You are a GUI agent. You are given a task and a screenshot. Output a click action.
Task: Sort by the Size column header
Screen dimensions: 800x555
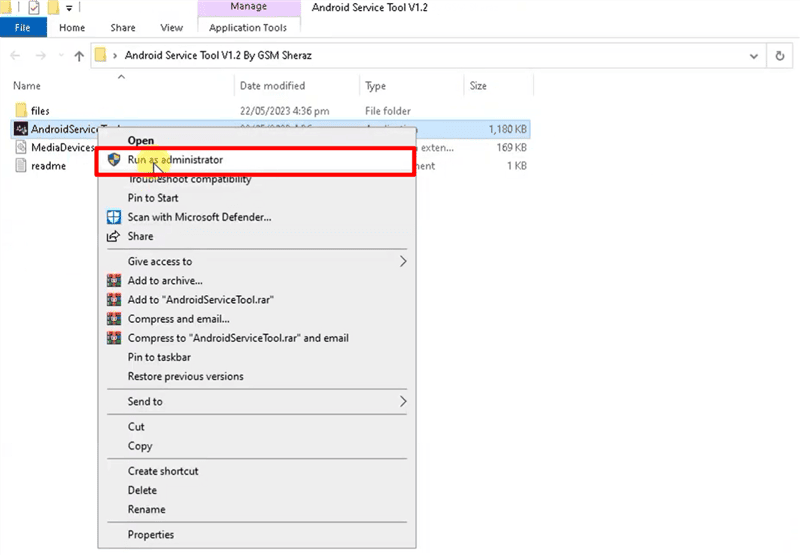coord(478,86)
